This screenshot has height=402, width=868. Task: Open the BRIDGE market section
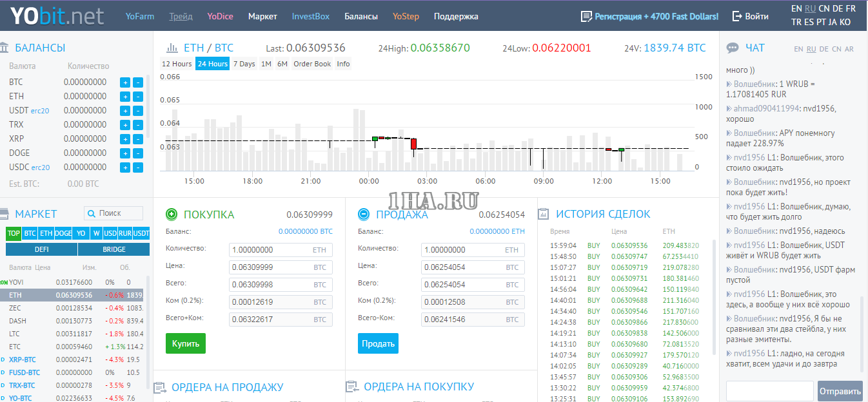(113, 249)
